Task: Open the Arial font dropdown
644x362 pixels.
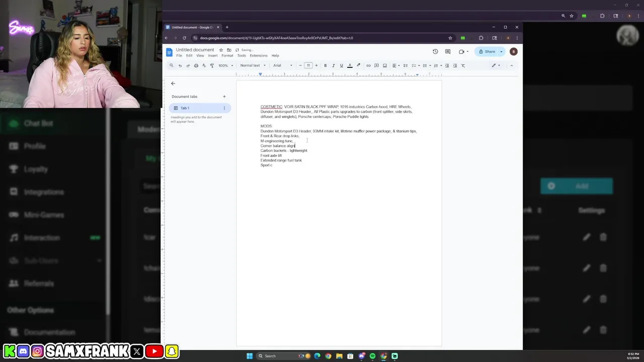Action: click(x=283, y=65)
